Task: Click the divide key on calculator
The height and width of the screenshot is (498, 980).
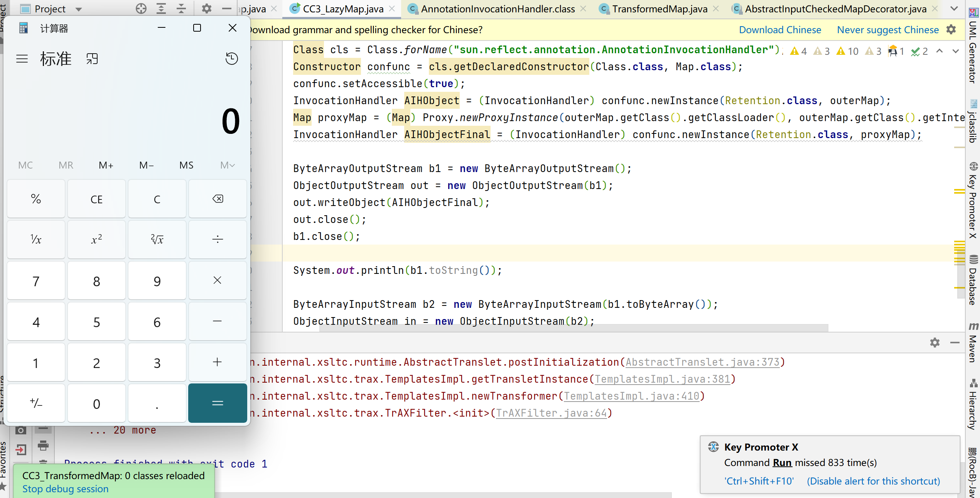Action: [x=218, y=240]
